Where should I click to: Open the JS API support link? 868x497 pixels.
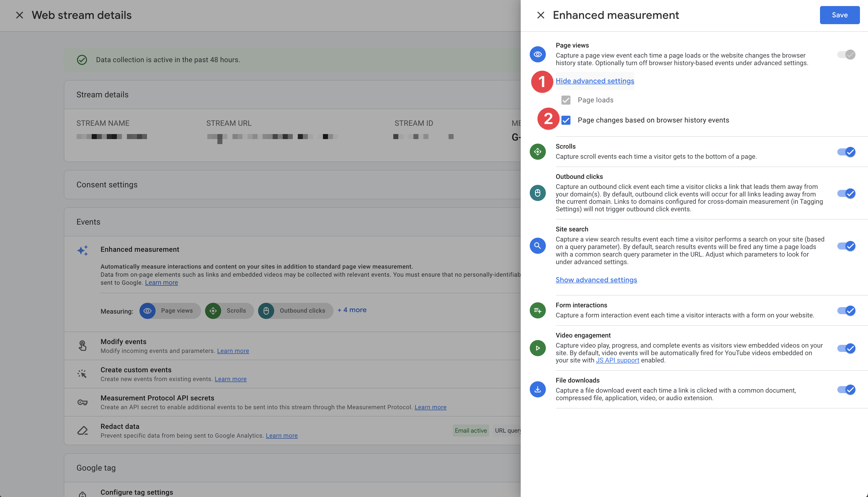click(x=617, y=360)
